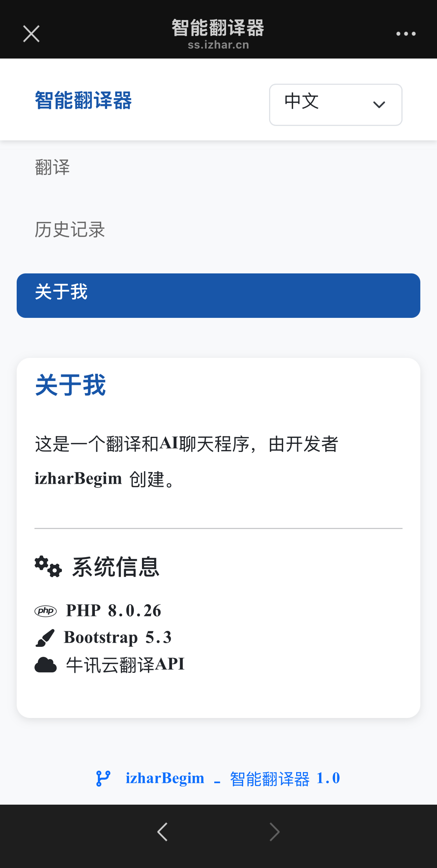Go forward with the right arrow
Viewport: 437px width, 868px height.
(x=274, y=832)
